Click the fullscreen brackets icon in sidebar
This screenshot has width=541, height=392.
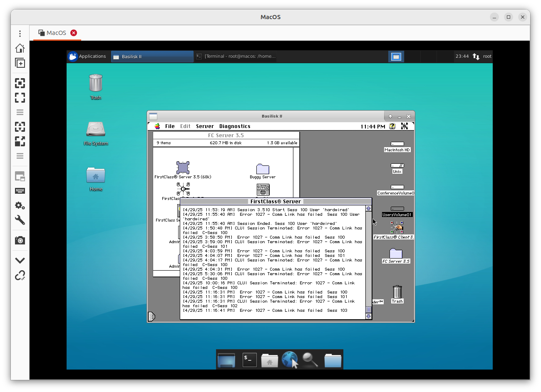point(20,98)
